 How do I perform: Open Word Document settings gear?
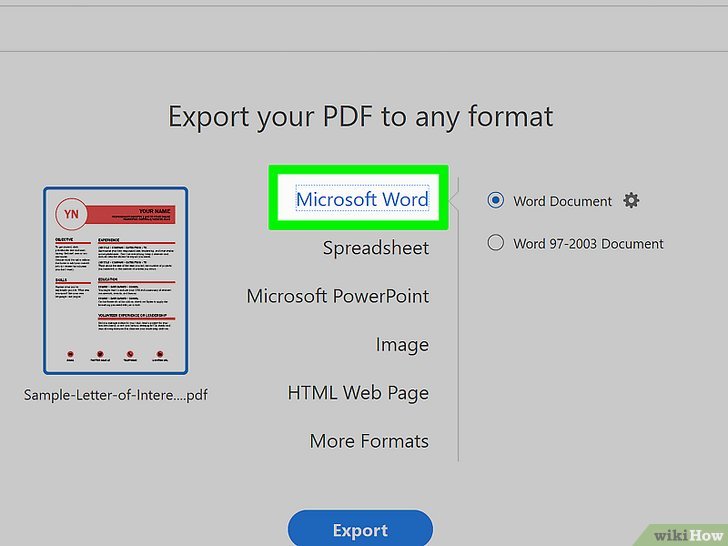[x=631, y=201]
